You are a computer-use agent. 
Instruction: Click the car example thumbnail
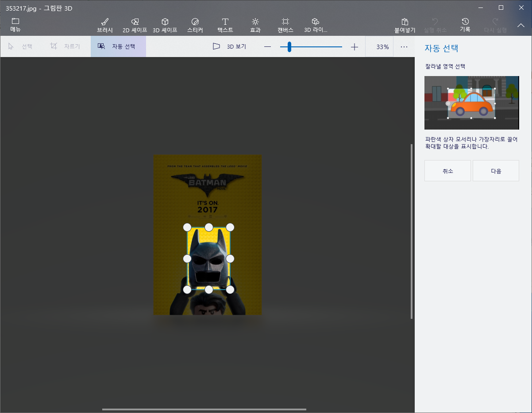pos(471,103)
